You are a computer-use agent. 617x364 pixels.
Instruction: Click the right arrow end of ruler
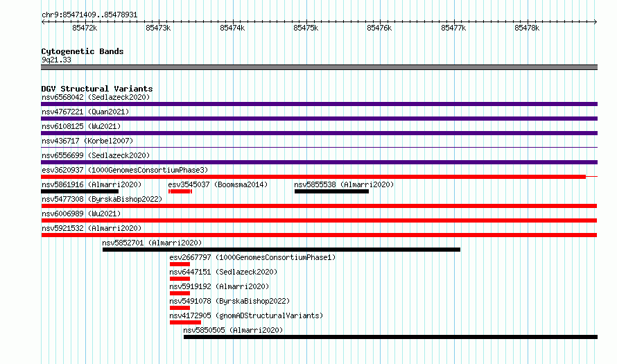(596, 21)
